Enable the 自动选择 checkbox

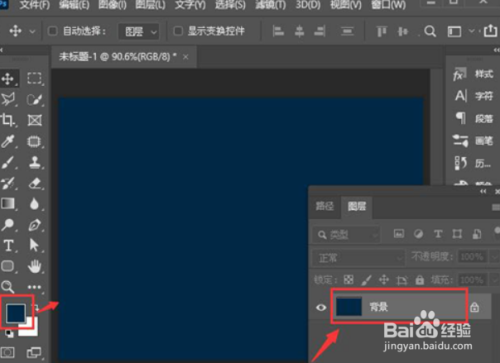[x=53, y=31]
